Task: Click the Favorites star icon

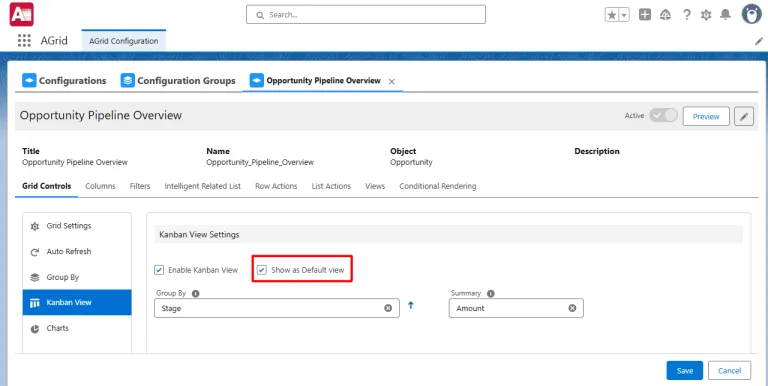Action: point(612,15)
